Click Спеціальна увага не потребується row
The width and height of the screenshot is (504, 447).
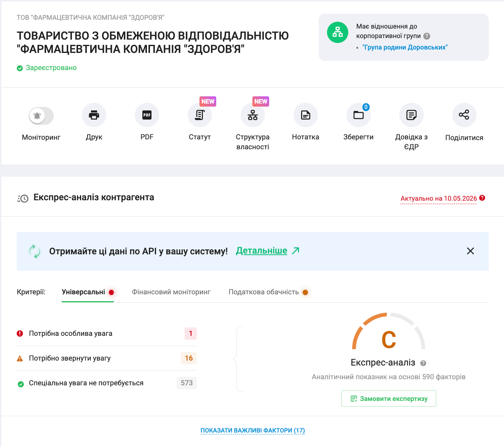[x=107, y=383]
